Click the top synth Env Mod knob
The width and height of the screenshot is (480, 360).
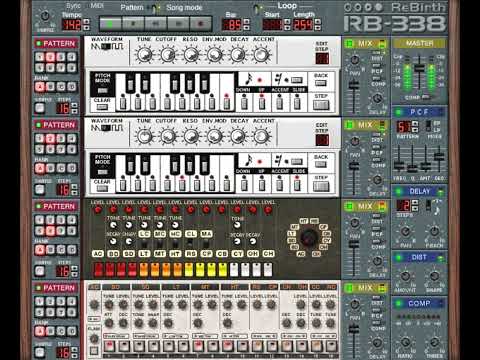tap(215, 54)
